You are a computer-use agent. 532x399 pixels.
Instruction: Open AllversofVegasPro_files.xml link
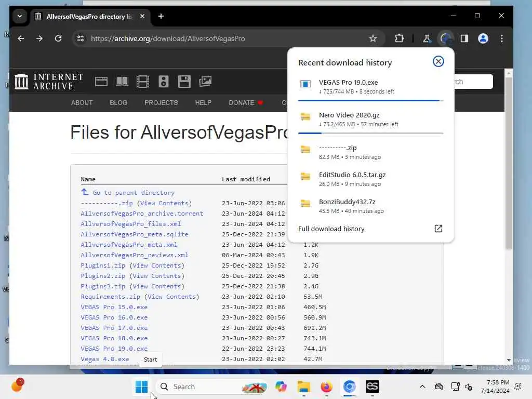[x=130, y=224]
